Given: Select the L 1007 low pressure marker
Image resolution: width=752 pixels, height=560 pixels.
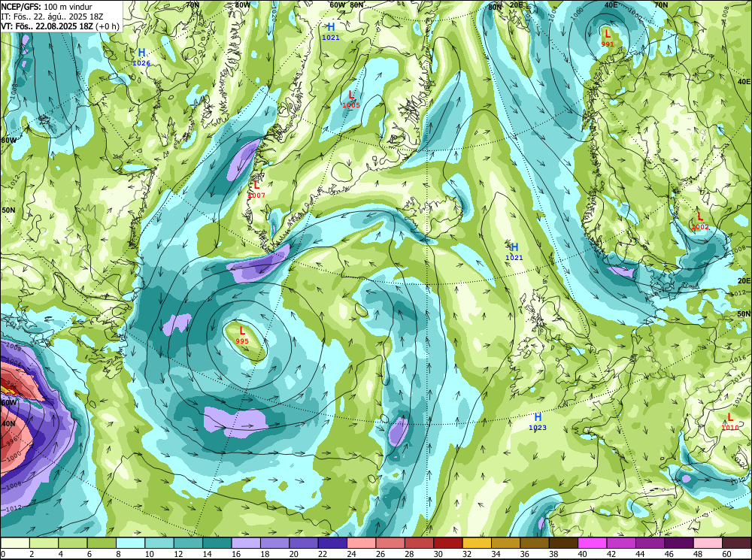Looking at the screenshot, I should click(x=256, y=189).
